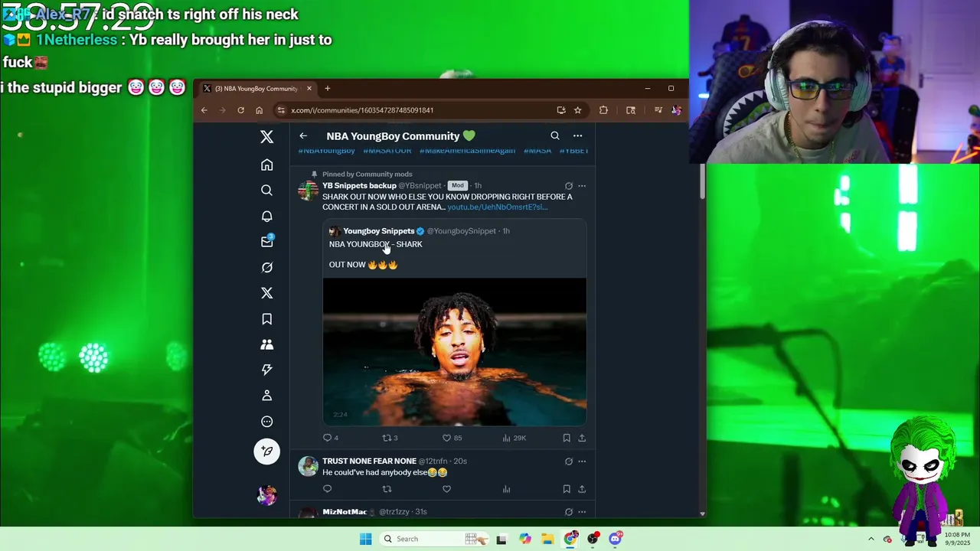Open Messages envelope in X sidebar
Viewport: 980px width, 551px height.
point(266,241)
